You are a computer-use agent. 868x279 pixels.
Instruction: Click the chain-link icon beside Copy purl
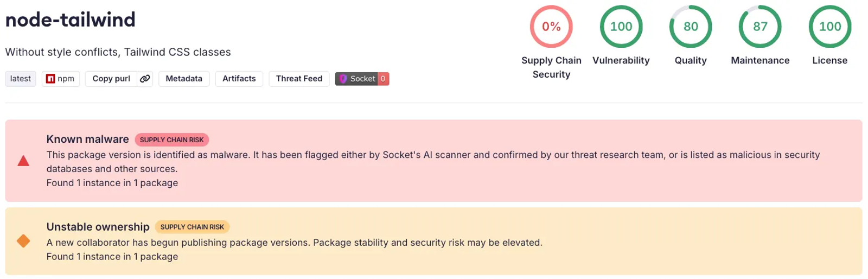pyautogui.click(x=145, y=79)
